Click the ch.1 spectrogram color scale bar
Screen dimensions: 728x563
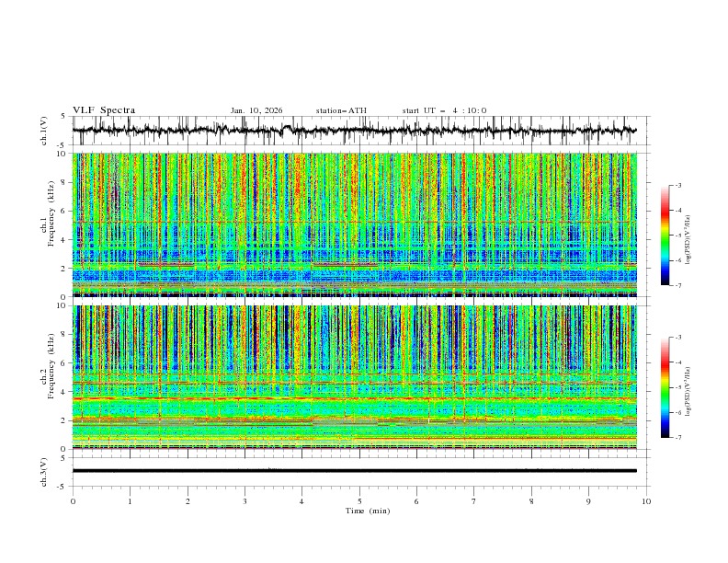click(x=665, y=236)
